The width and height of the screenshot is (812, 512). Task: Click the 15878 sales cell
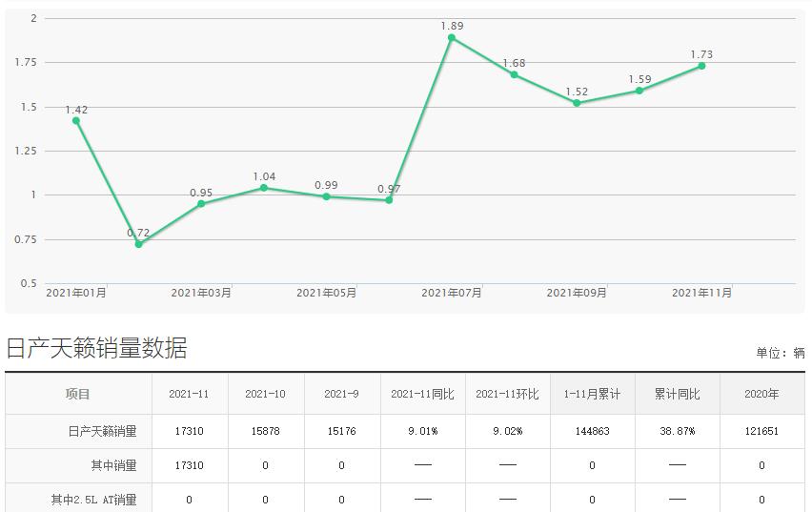(x=265, y=431)
